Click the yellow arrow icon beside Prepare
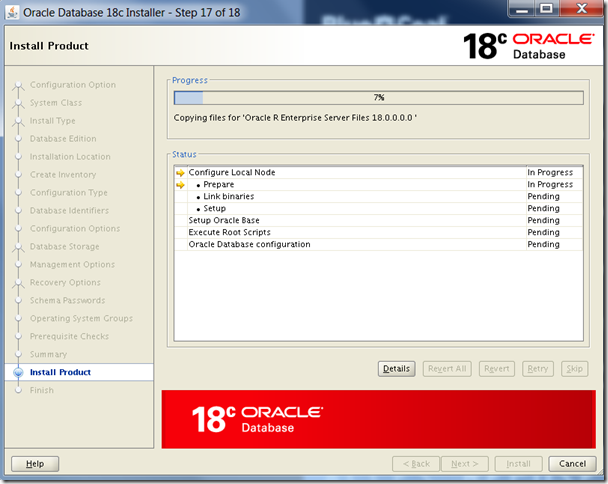 pos(180,185)
